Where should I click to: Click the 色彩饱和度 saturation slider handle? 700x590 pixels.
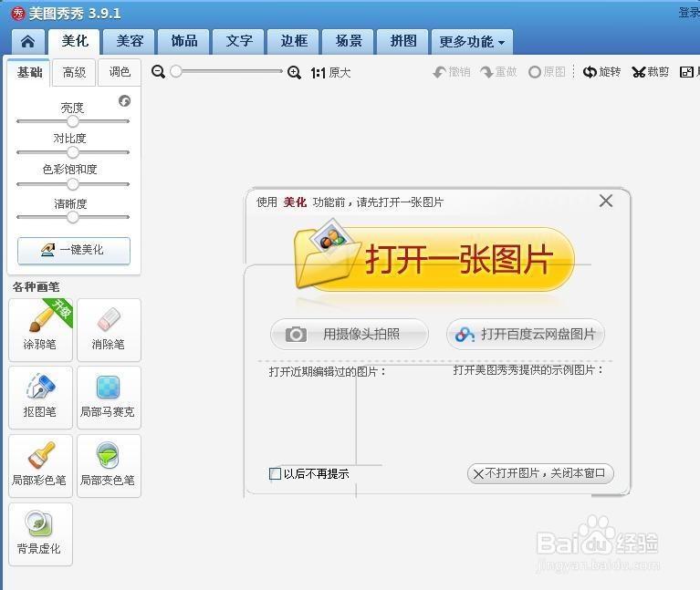pos(73,184)
